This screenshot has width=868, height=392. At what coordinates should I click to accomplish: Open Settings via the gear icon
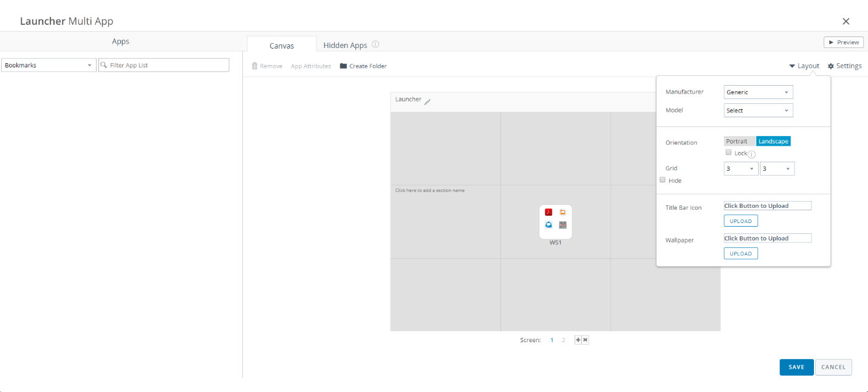pos(831,66)
